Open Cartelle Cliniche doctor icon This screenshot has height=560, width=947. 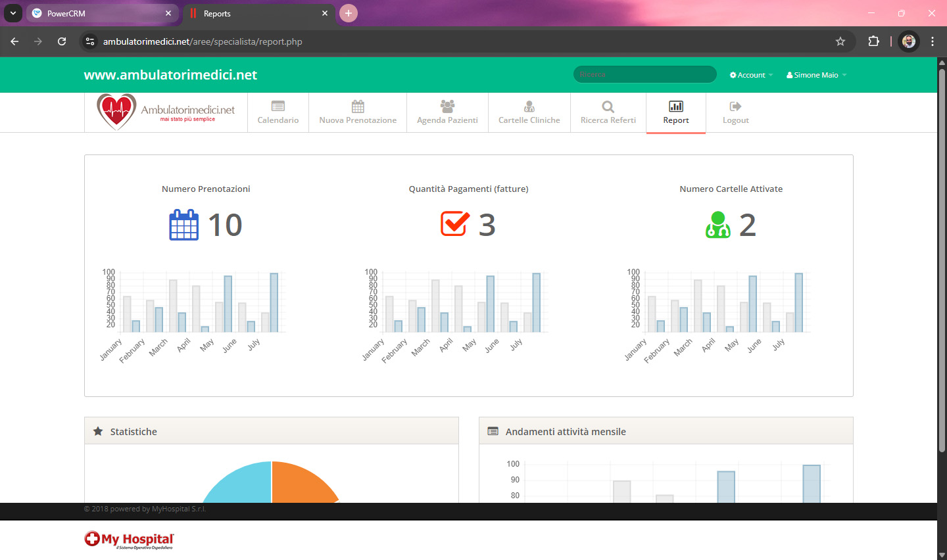tap(529, 106)
